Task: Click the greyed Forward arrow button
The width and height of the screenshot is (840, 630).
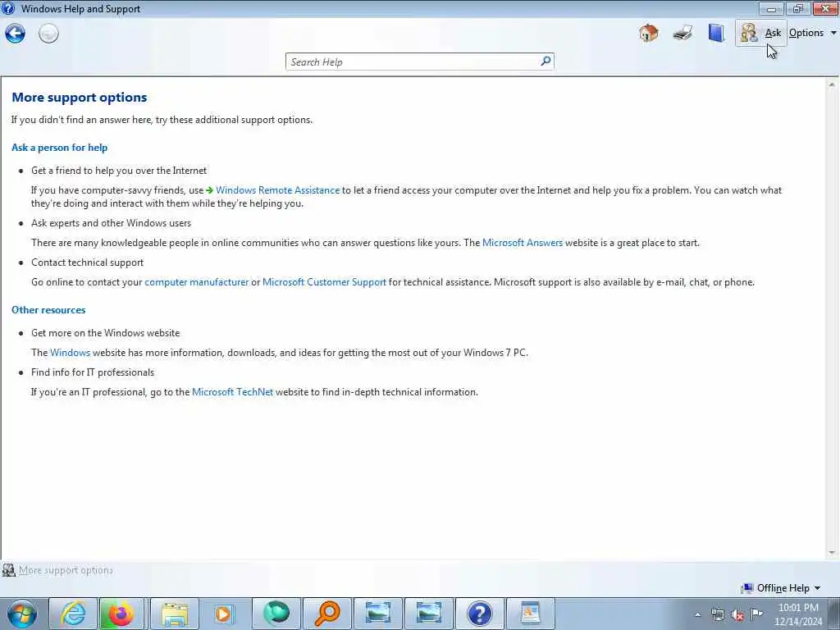Action: pos(48,33)
